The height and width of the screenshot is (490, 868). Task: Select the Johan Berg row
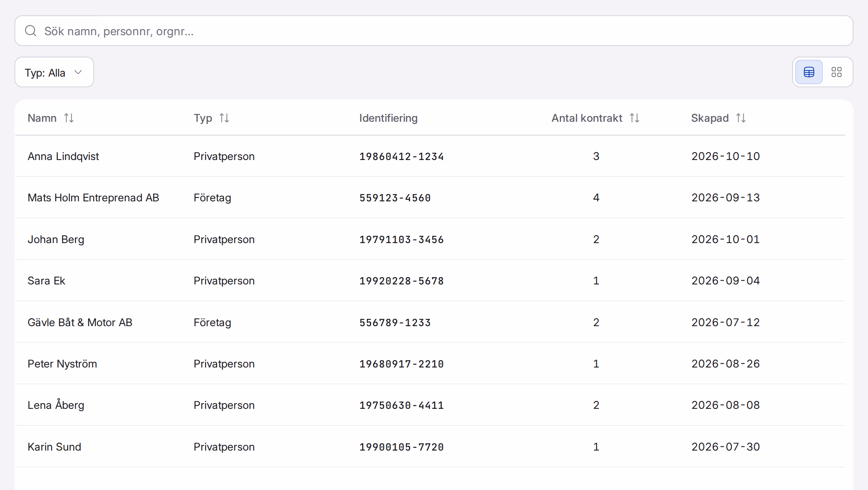(430, 239)
